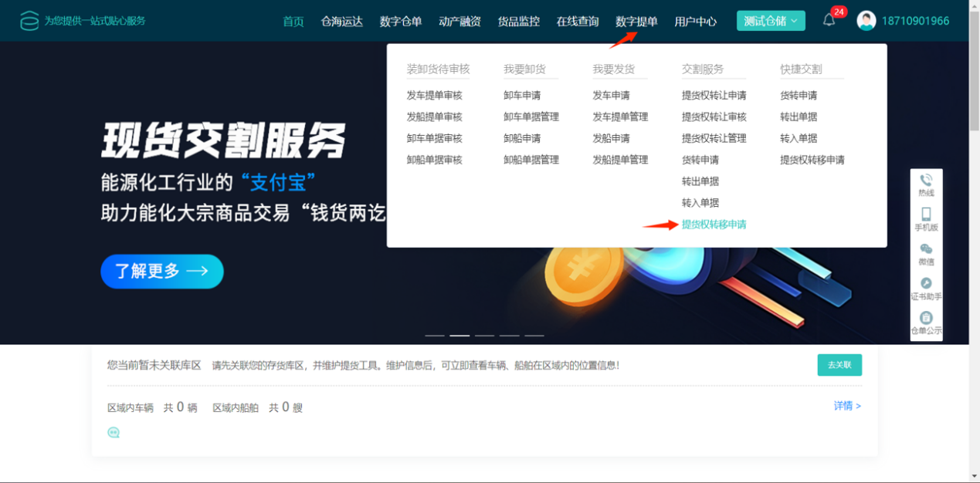Expand the 在线查询 navigation menu
980x483 pixels.
click(x=577, y=22)
